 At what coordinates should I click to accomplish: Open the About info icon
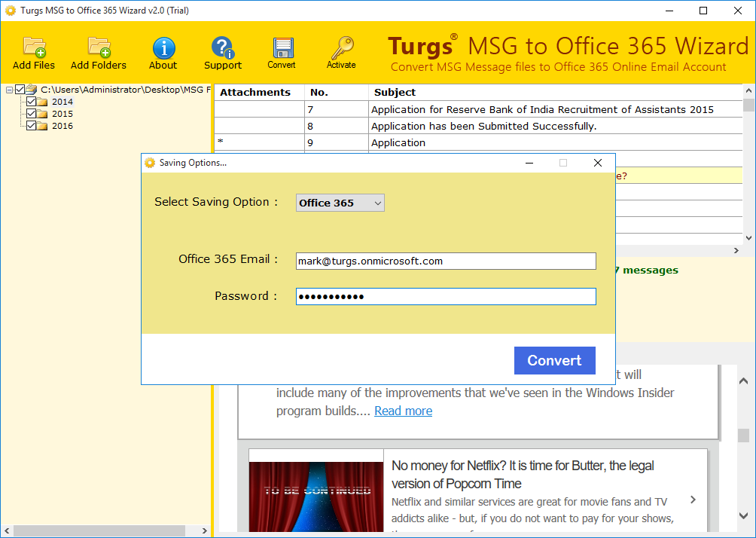[x=163, y=47]
